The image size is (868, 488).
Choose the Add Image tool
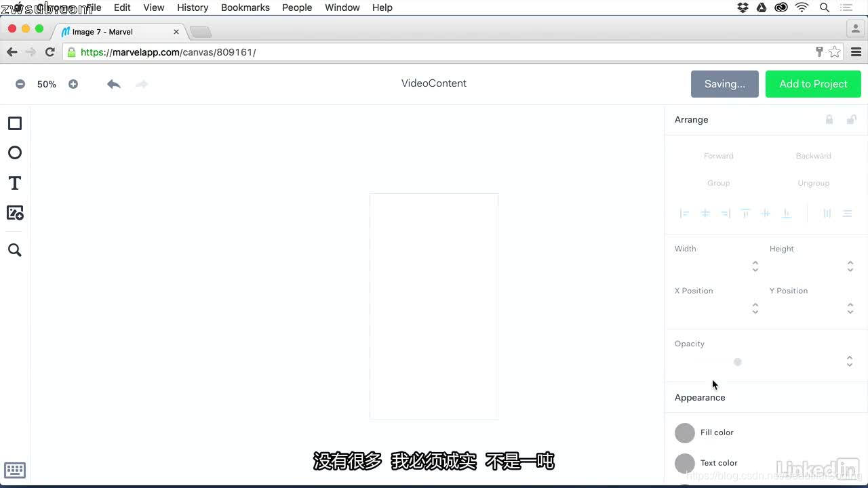[15, 213]
